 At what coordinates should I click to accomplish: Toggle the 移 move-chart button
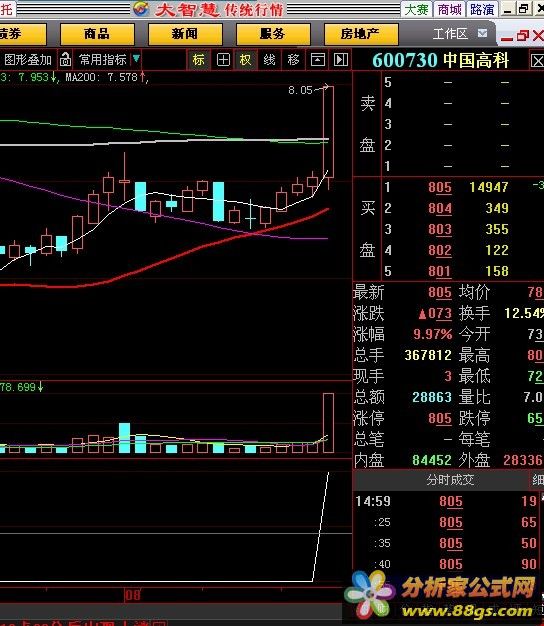tap(293, 60)
